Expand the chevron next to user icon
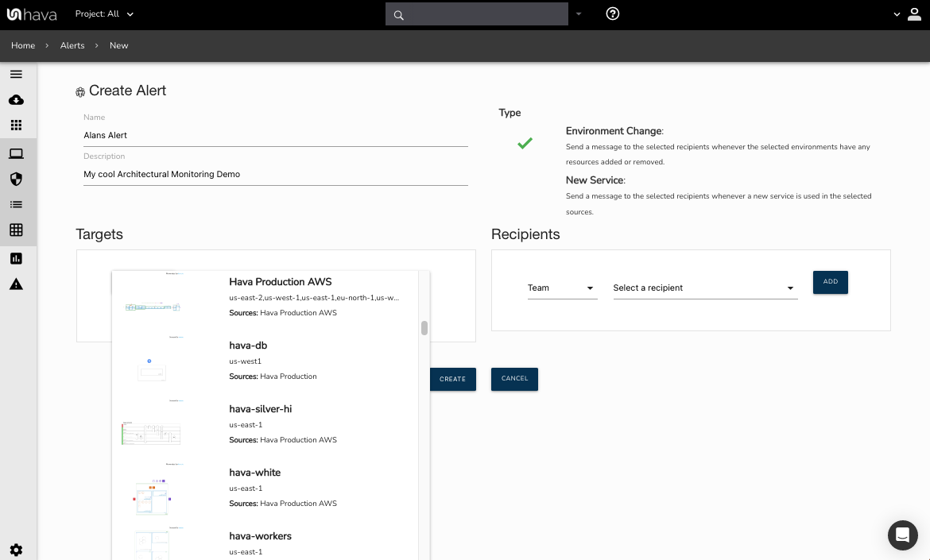 897,14
